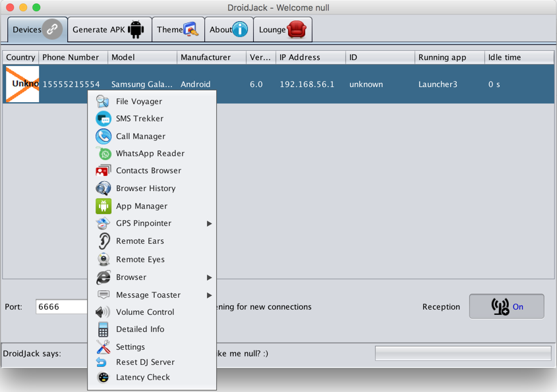Choose Settings menu entry
This screenshot has width=557, height=392.
[152, 347]
